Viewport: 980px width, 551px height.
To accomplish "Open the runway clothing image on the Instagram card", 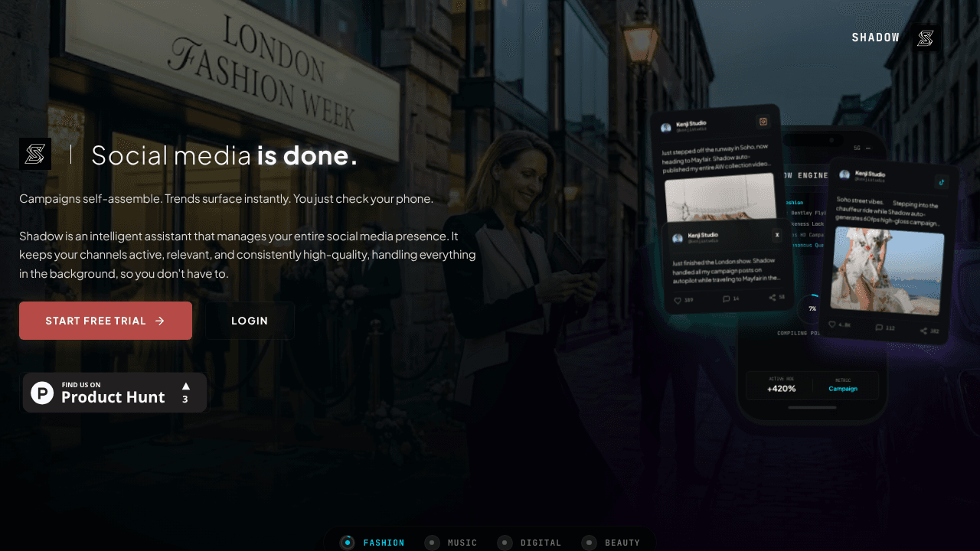I will coord(720,199).
